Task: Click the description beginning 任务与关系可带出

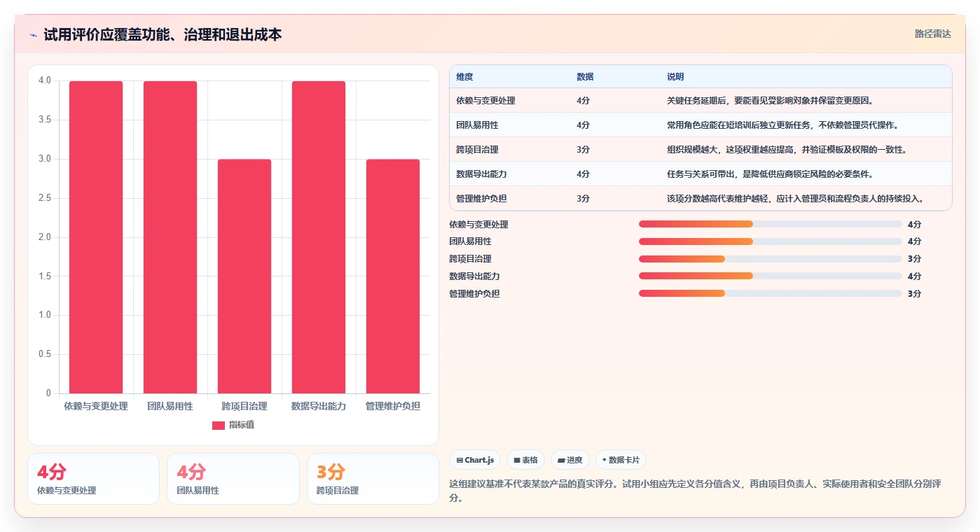Action: pyautogui.click(x=770, y=174)
